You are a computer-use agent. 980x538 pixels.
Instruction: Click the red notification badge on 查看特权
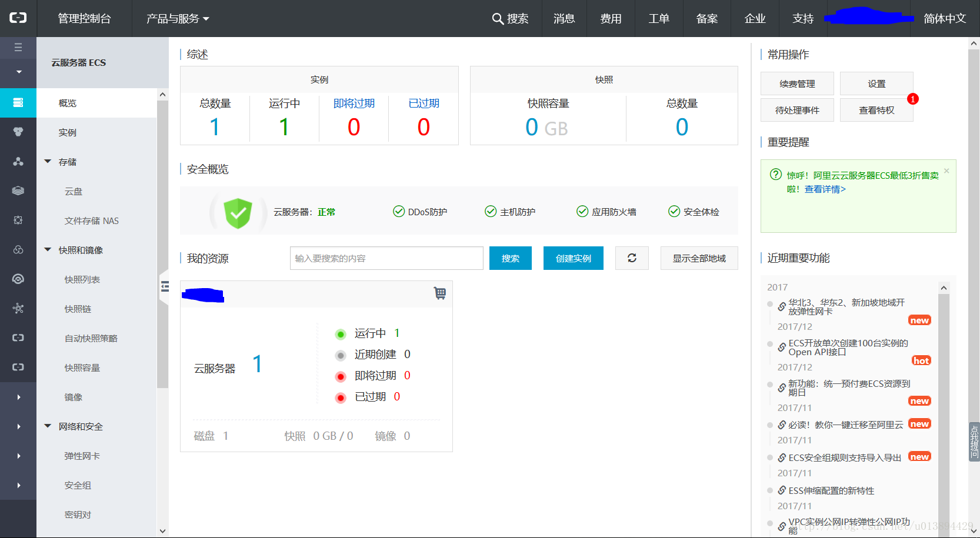coord(913,99)
